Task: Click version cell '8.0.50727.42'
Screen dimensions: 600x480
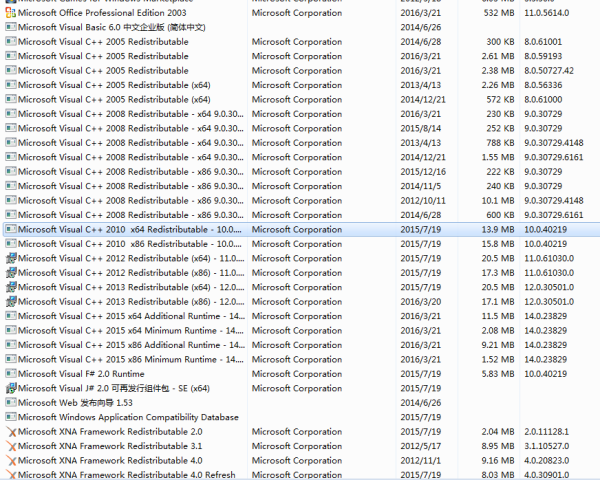Action: click(549, 71)
